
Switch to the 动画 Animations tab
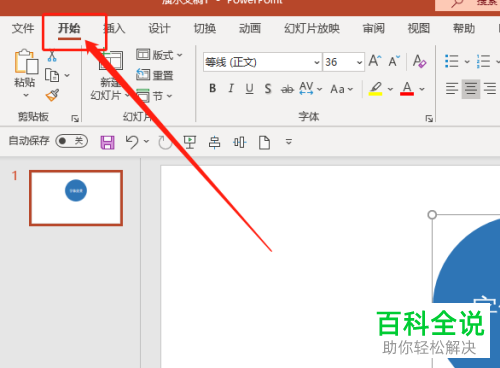[x=250, y=28]
